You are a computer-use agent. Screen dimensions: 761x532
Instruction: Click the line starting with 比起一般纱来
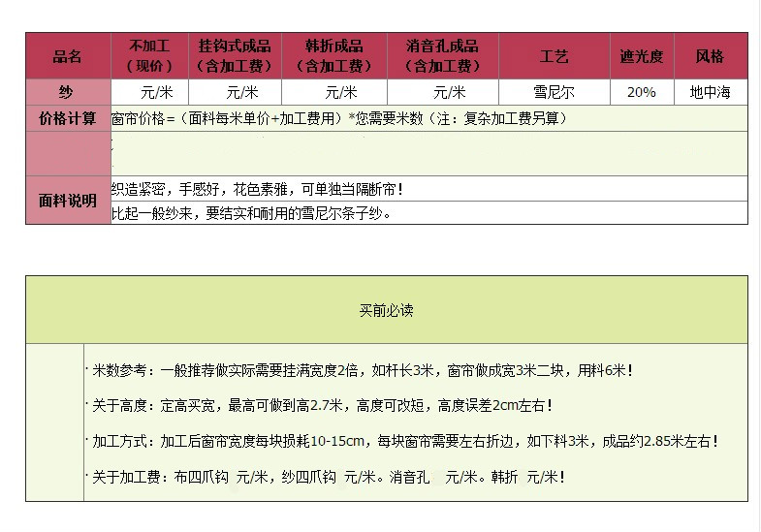click(251, 213)
